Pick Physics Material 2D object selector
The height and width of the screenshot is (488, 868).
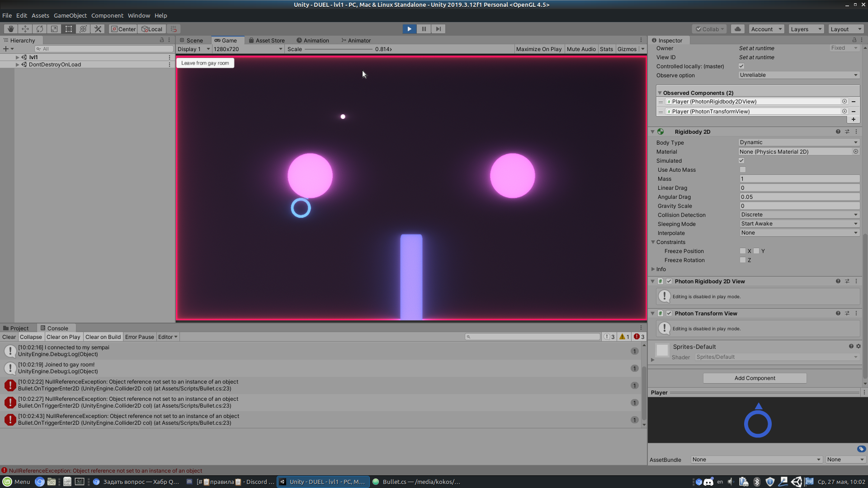(856, 151)
